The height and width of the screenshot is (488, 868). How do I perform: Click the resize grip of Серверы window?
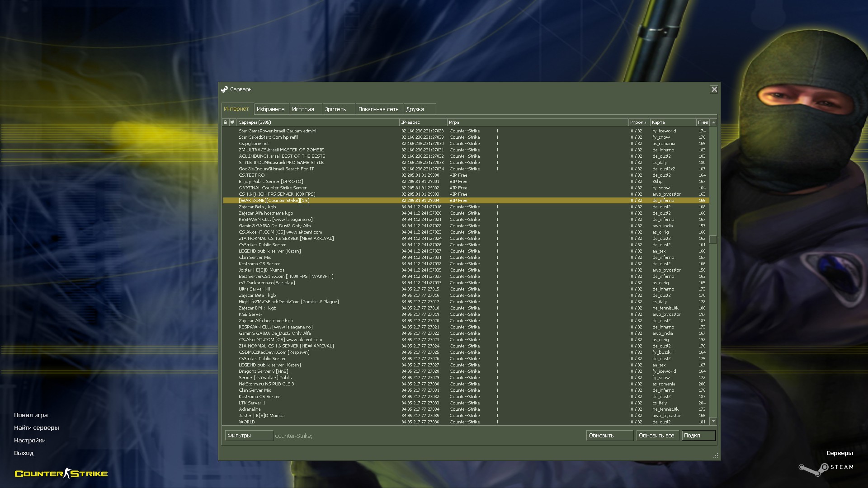click(716, 456)
